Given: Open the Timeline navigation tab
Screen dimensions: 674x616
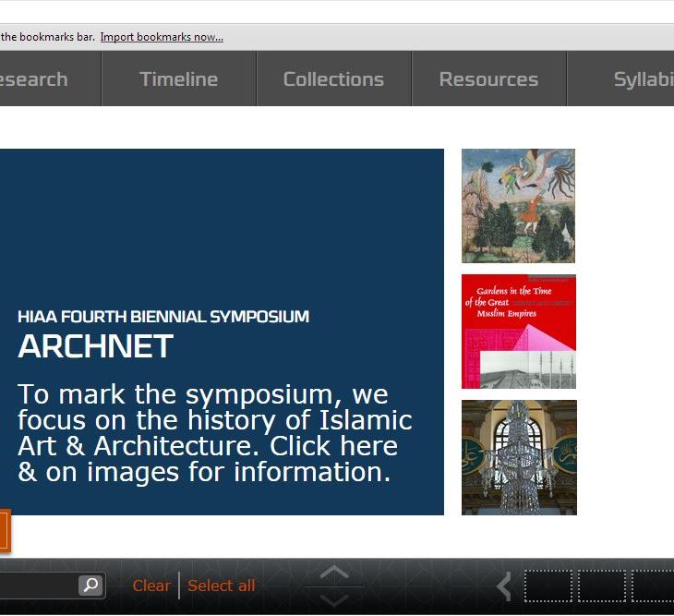Looking at the screenshot, I should [178, 79].
